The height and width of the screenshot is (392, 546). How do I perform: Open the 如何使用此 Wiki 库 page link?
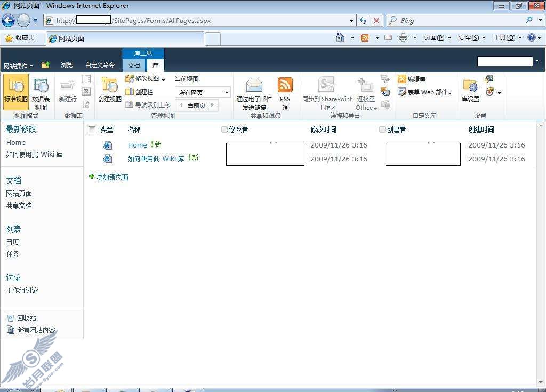(x=156, y=159)
